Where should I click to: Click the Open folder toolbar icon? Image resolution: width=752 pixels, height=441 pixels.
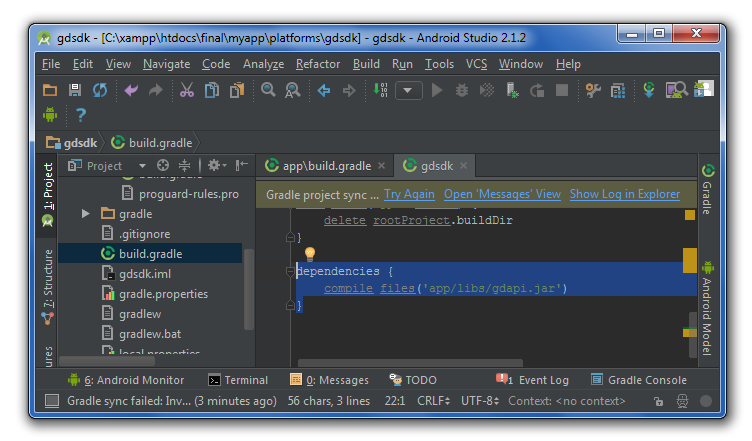[x=50, y=90]
